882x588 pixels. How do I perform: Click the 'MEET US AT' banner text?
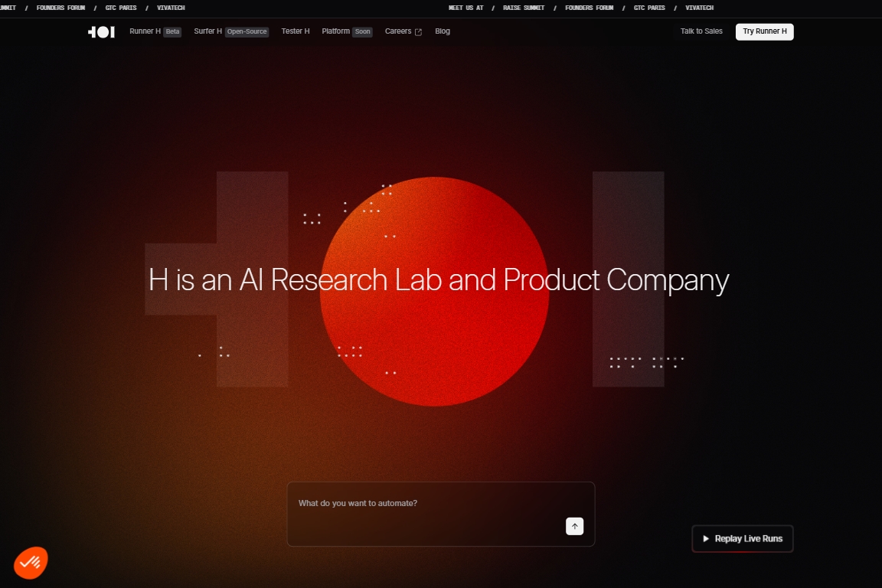click(x=465, y=8)
